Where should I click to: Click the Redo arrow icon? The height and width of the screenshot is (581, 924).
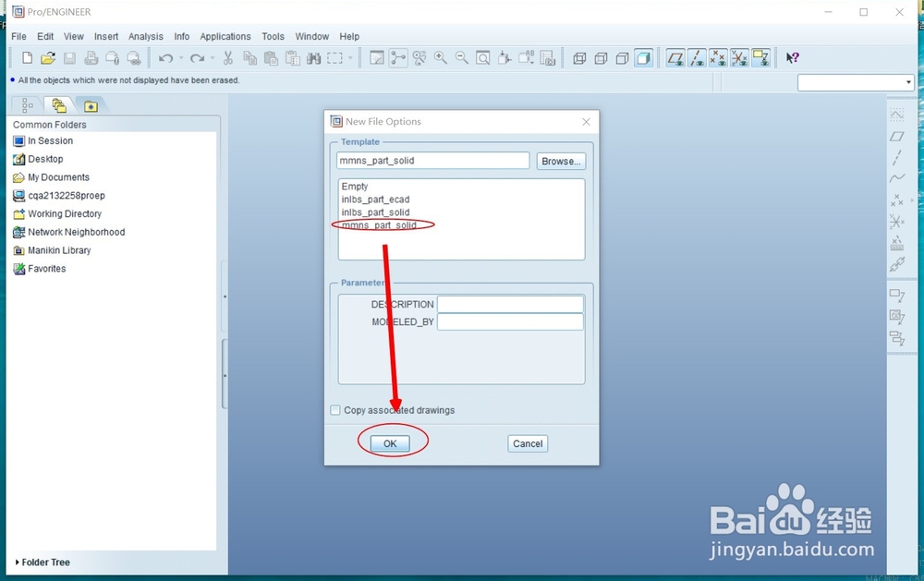click(198, 58)
